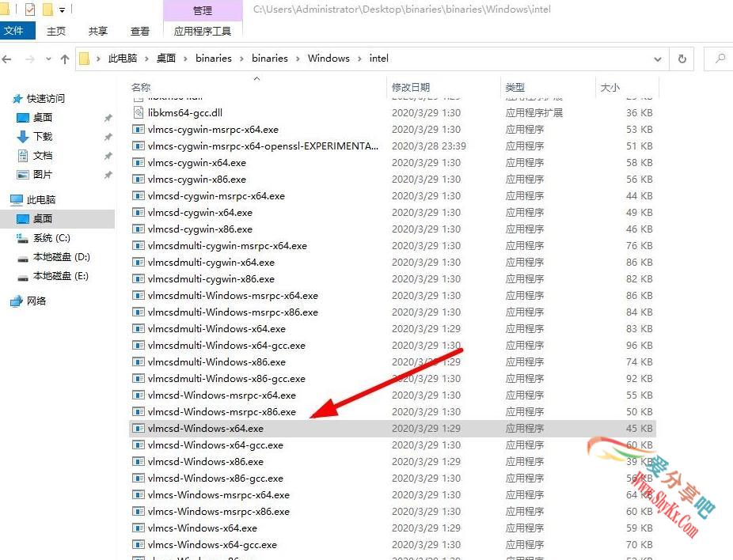Switch to the 共享 ribbon tab
733x560 pixels.
point(98,31)
